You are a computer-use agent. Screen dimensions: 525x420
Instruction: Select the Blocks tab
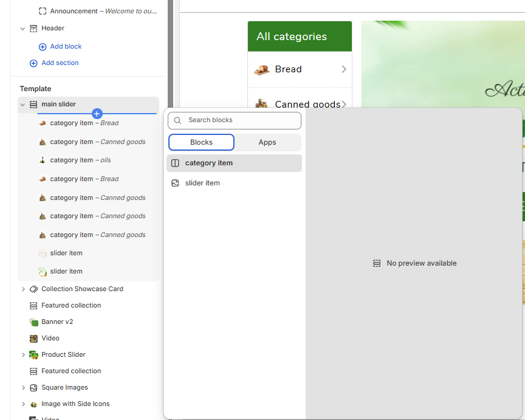click(201, 142)
